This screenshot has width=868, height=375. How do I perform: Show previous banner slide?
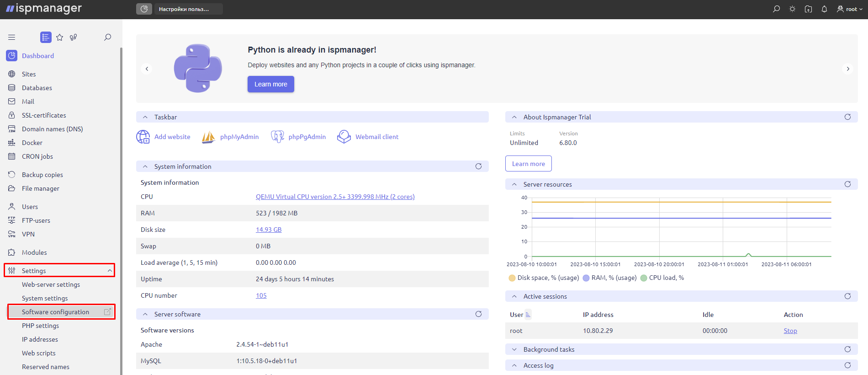[147, 69]
